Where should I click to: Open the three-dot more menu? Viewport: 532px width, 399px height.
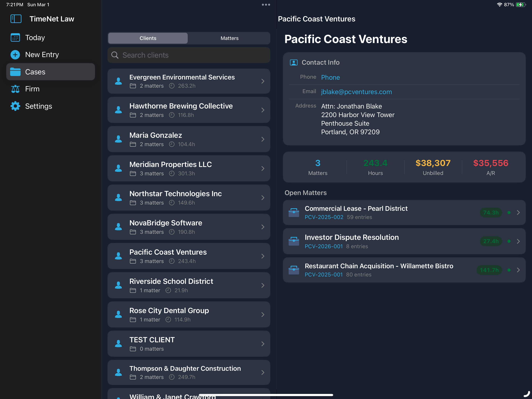pos(266,4)
